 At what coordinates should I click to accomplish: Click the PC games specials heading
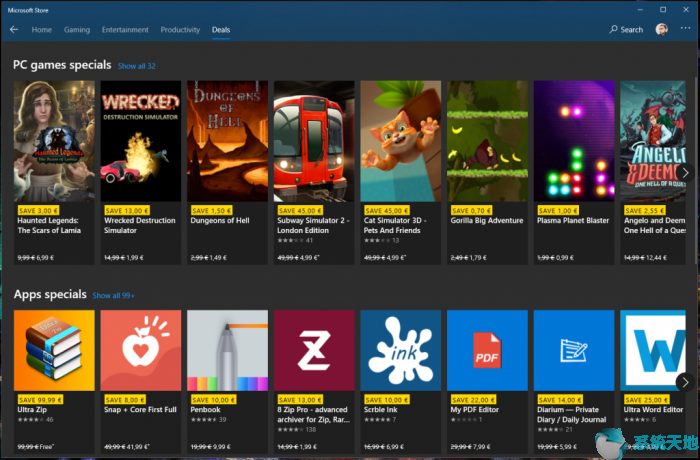click(62, 65)
